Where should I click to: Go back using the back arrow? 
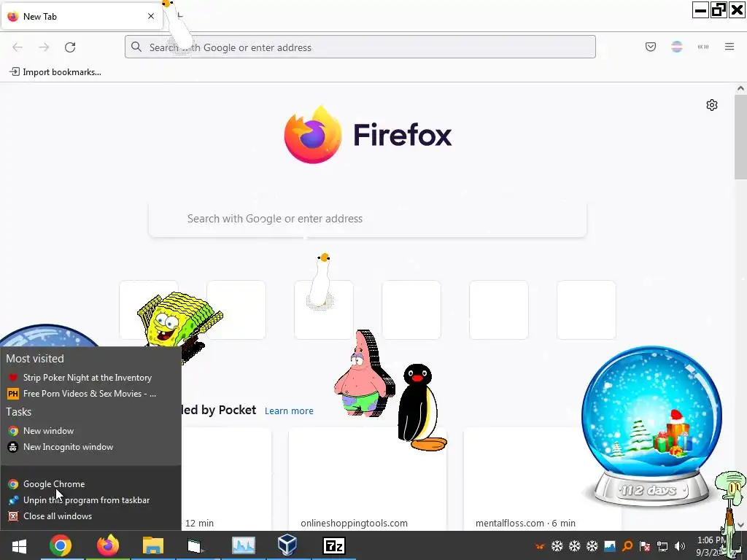[x=18, y=47]
